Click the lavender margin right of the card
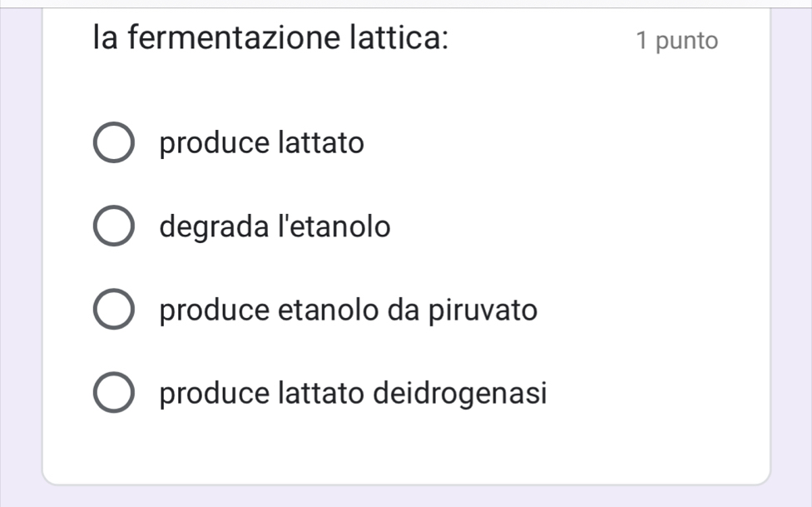 point(790,250)
